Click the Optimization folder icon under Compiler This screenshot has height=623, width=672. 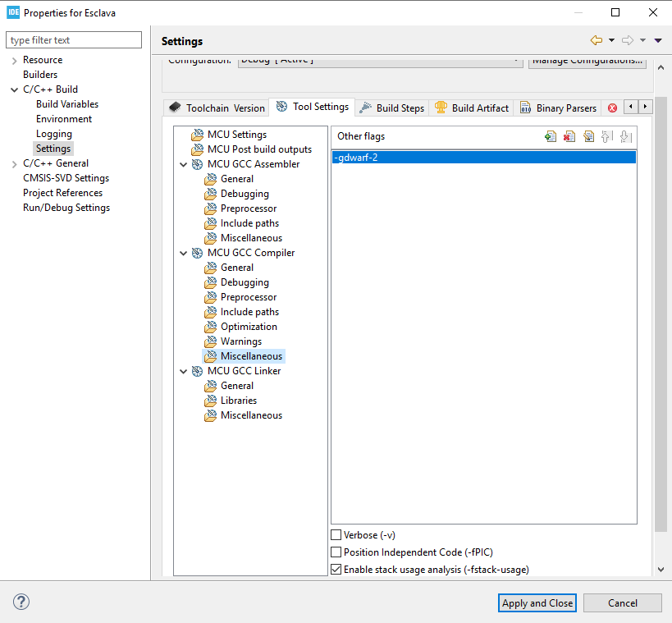(x=210, y=327)
